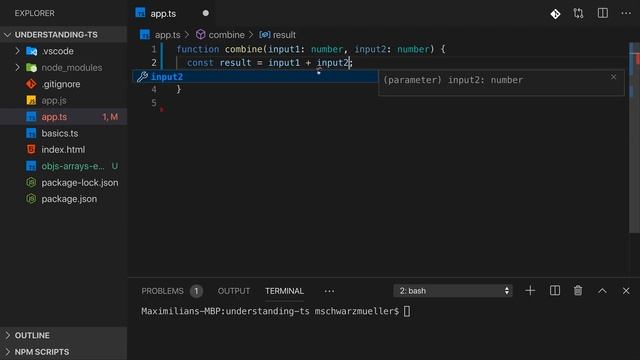Click the JS icon beside app.js
The width and height of the screenshot is (640, 360).
[x=31, y=100]
